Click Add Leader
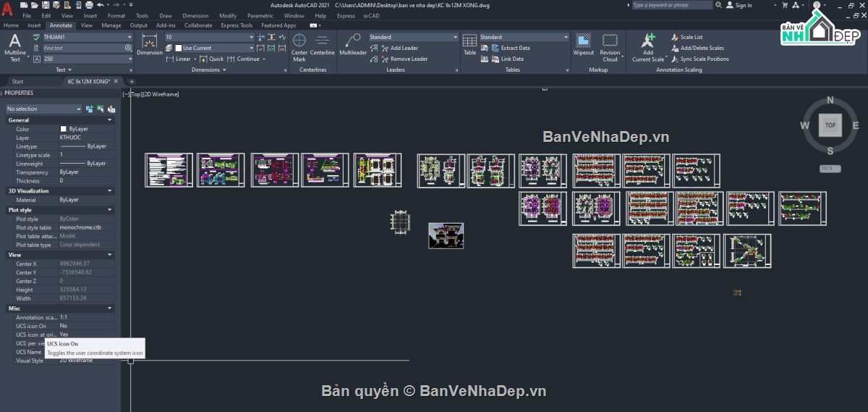Image resolution: width=868 pixels, height=412 pixels. [399, 48]
